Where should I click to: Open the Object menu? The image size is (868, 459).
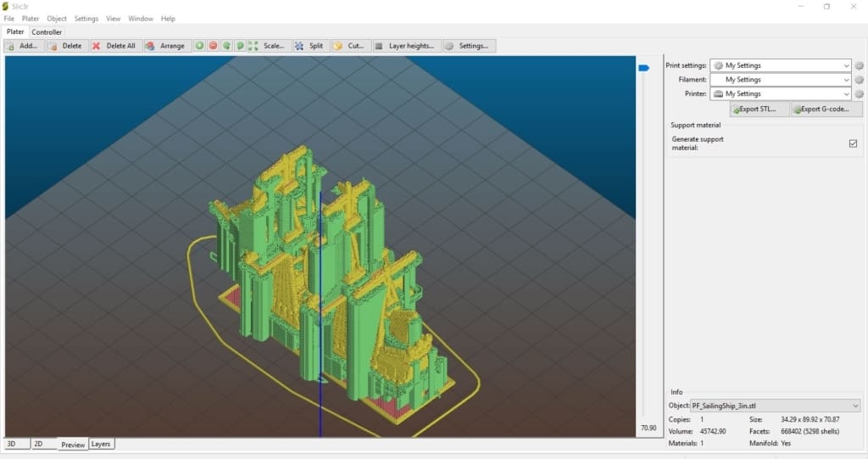pyautogui.click(x=57, y=19)
